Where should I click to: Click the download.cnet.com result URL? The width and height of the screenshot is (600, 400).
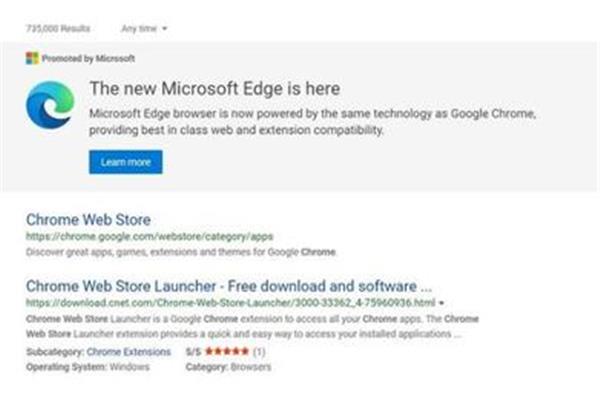click(x=231, y=303)
